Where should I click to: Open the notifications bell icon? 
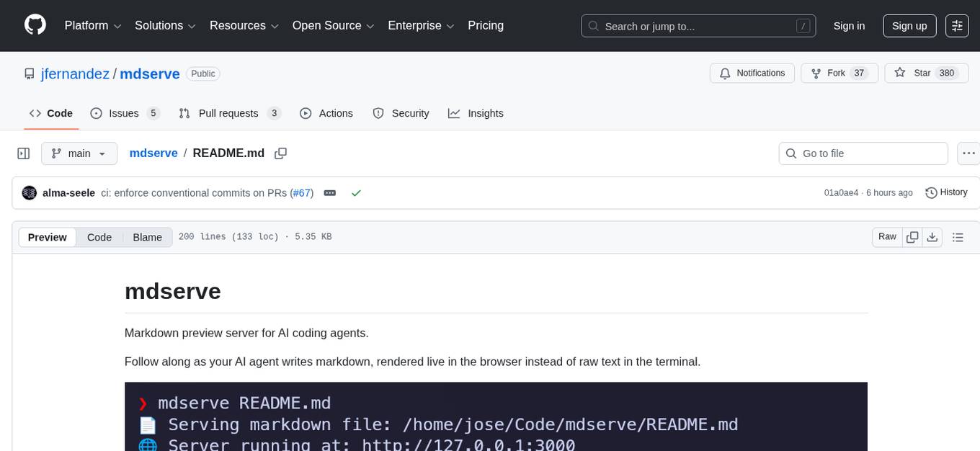[725, 73]
